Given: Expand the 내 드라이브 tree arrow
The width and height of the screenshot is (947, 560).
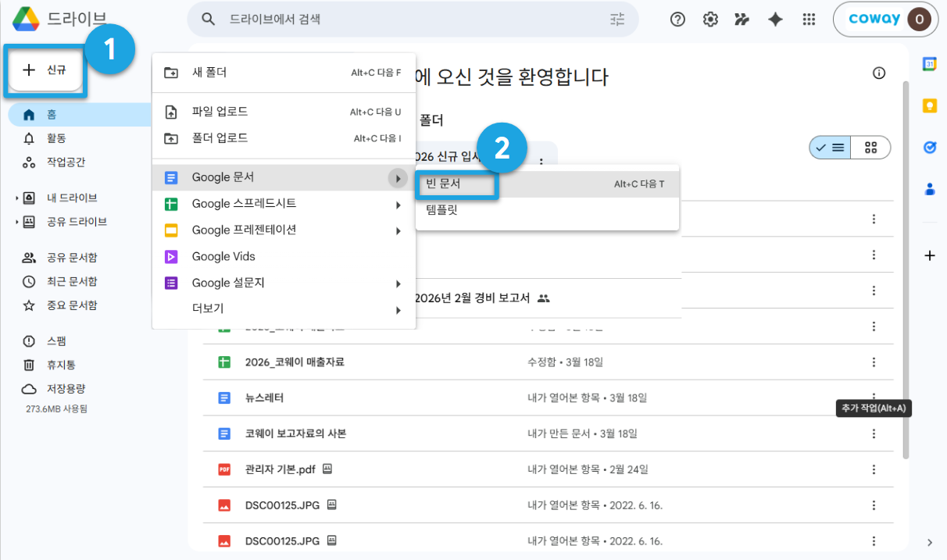Looking at the screenshot, I should (16, 198).
